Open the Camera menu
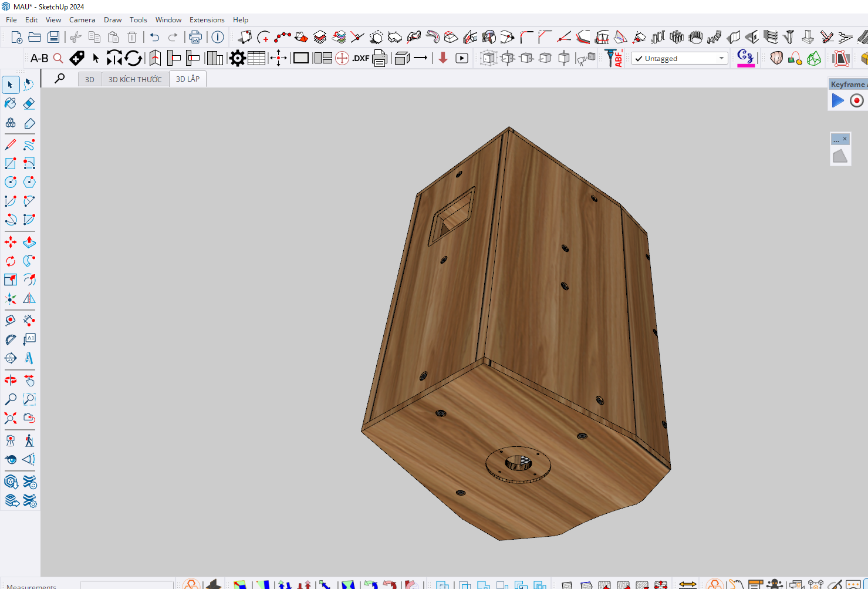This screenshot has height=589, width=868. tap(82, 19)
